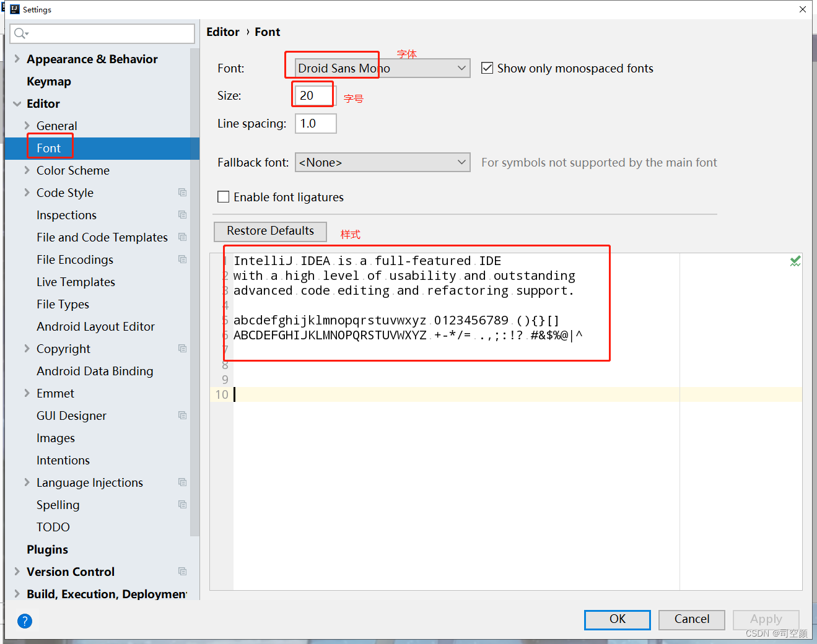Viewport: 817px width, 644px height.
Task: Click the project-level icon beside Code Style
Action: [182, 193]
